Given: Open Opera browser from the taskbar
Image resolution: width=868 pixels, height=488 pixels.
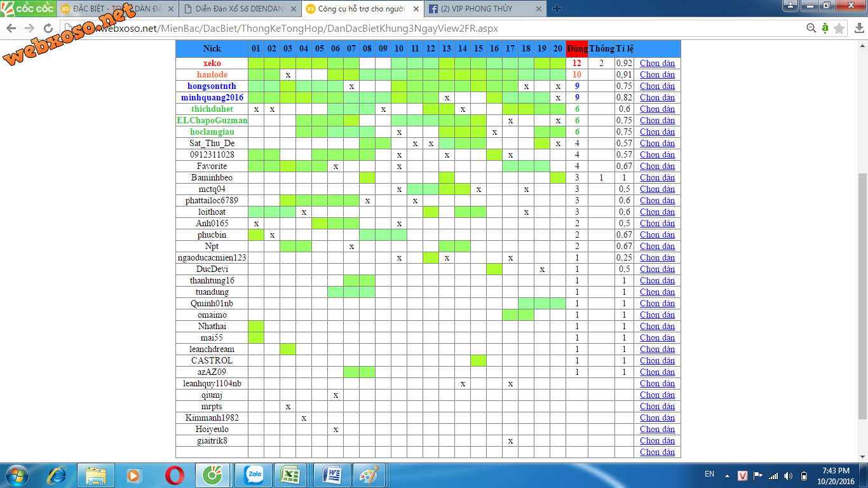Looking at the screenshot, I should (x=175, y=475).
